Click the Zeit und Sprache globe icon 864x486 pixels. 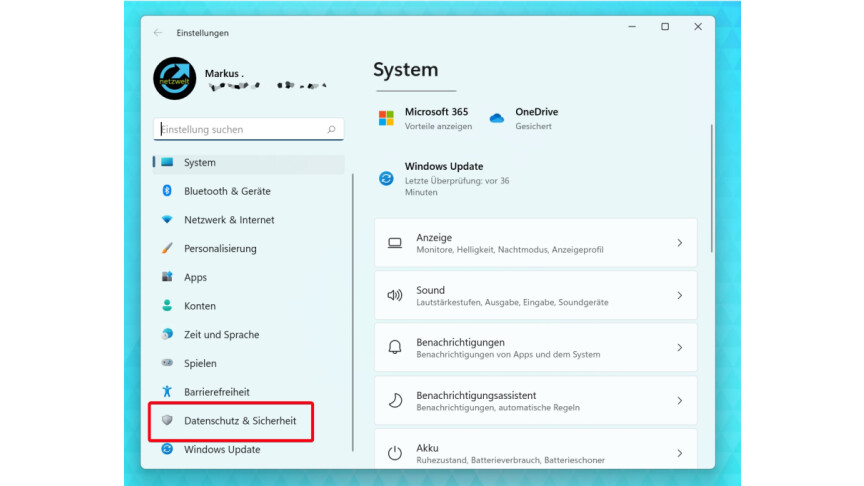coord(167,334)
